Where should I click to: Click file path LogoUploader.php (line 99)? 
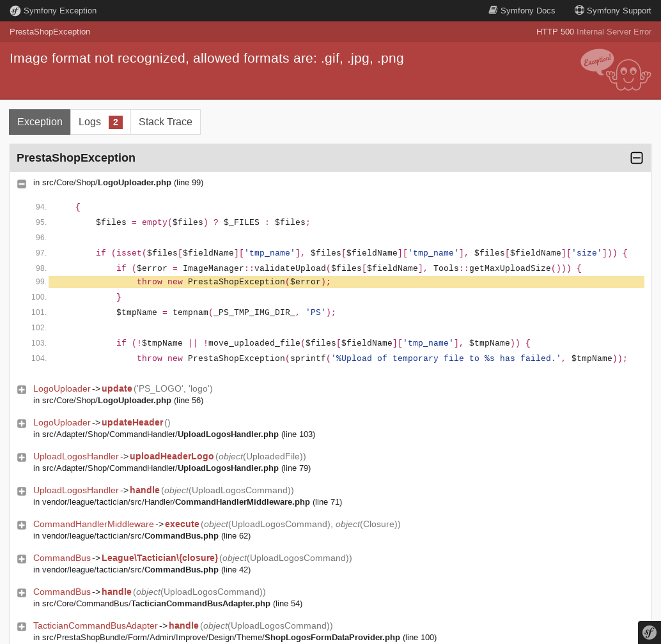tap(118, 183)
